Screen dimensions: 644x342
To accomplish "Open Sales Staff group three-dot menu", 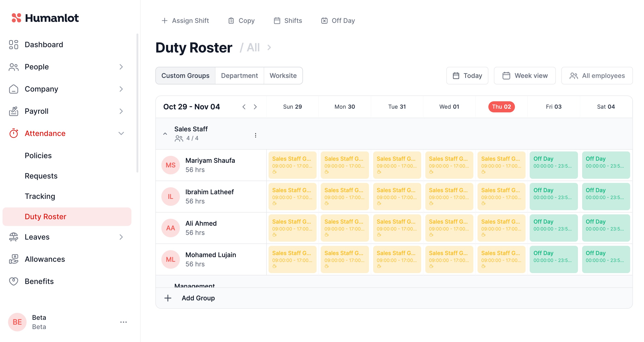I will pyautogui.click(x=255, y=135).
